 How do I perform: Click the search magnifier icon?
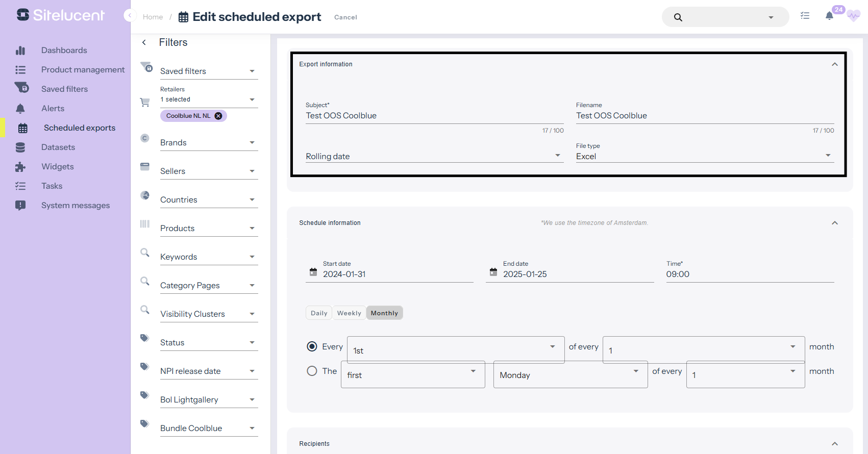click(x=678, y=17)
